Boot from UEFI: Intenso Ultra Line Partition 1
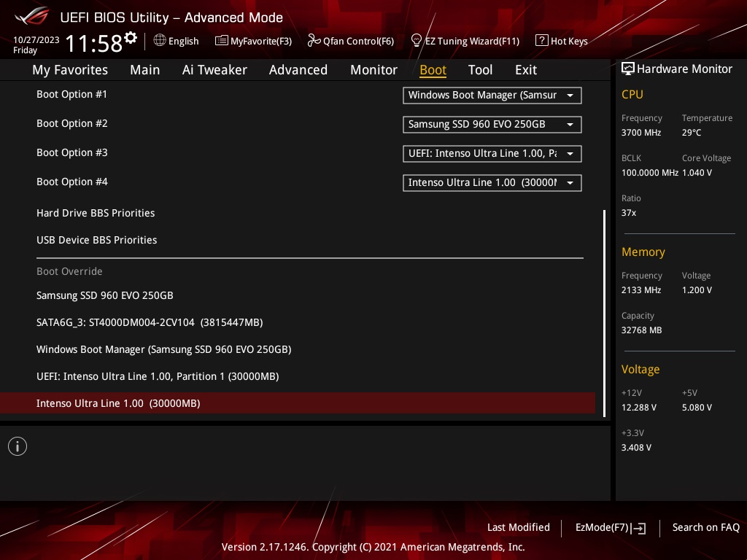The width and height of the screenshot is (747, 560). click(158, 376)
